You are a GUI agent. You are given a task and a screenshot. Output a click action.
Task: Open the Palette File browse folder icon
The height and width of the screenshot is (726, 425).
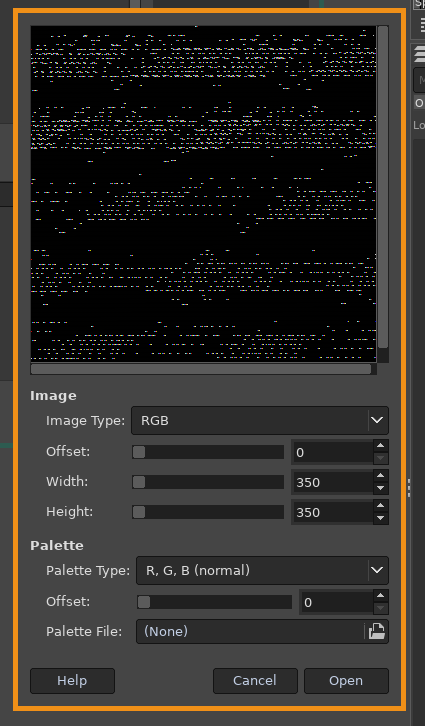(376, 632)
